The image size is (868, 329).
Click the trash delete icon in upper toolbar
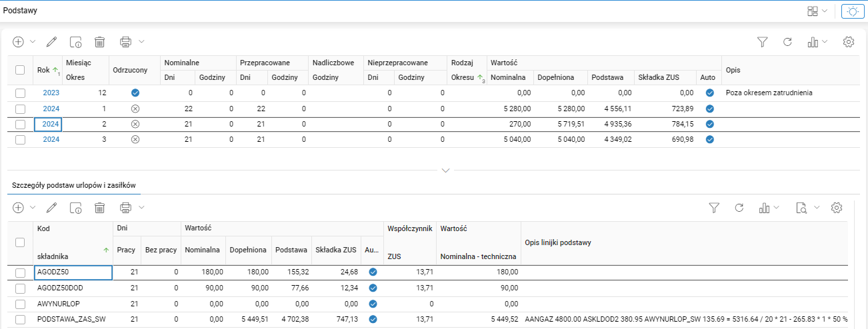click(x=99, y=41)
